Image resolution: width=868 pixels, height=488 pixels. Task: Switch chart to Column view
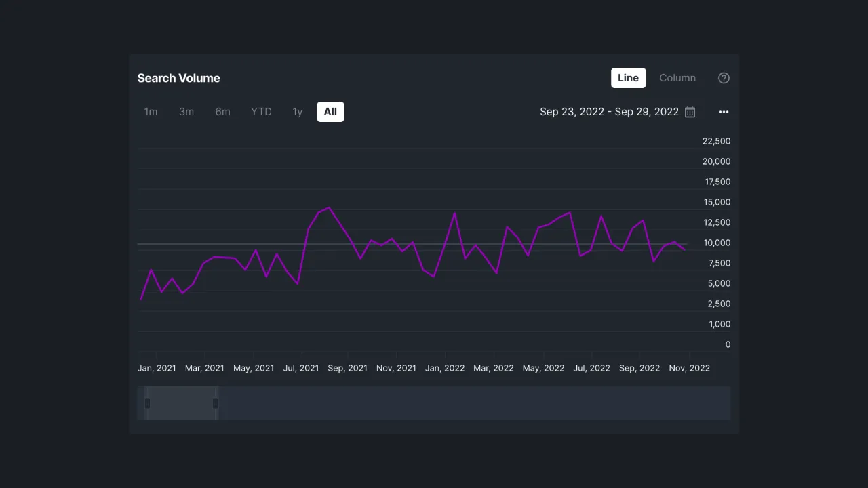[677, 78]
